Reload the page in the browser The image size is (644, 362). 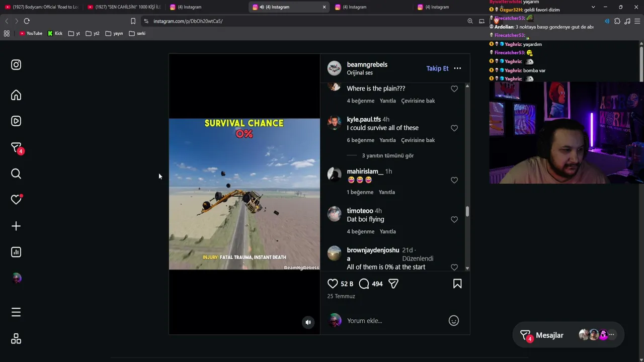pos(27,21)
